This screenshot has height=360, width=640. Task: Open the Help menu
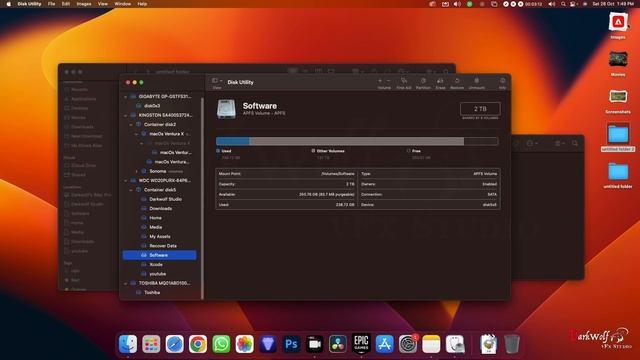click(142, 4)
